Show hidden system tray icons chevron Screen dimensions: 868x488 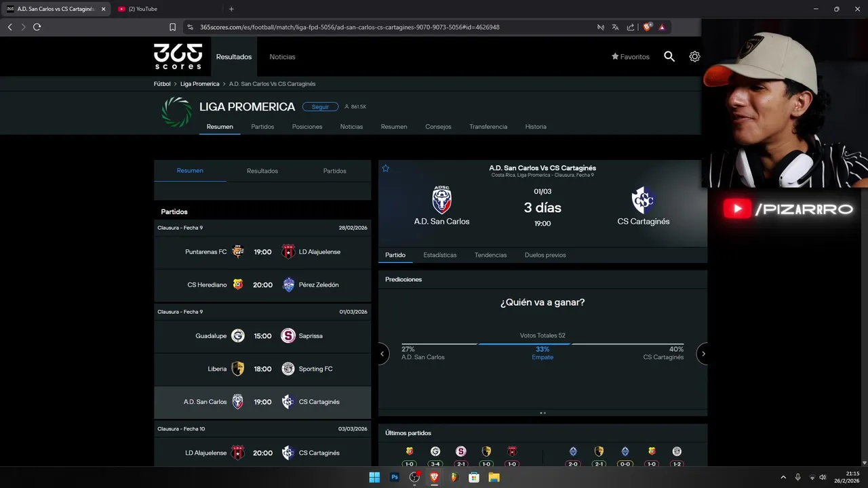[x=783, y=477]
